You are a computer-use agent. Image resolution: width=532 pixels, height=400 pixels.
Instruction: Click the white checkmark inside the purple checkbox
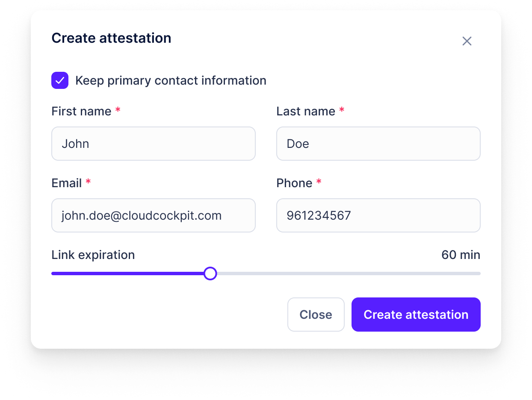[60, 80]
